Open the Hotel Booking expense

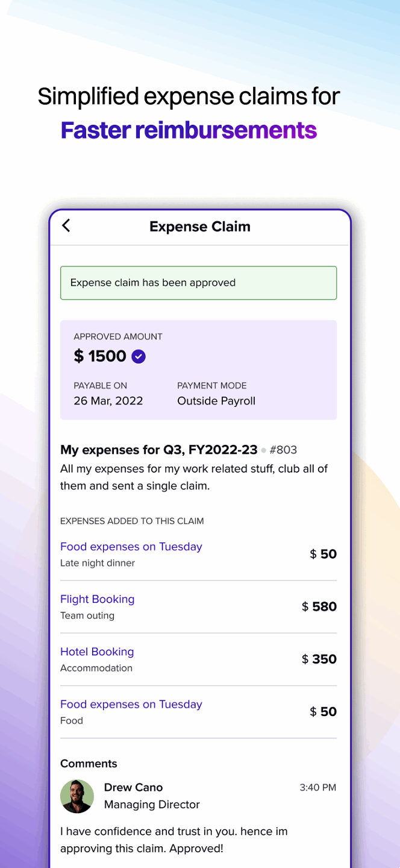pos(97,652)
